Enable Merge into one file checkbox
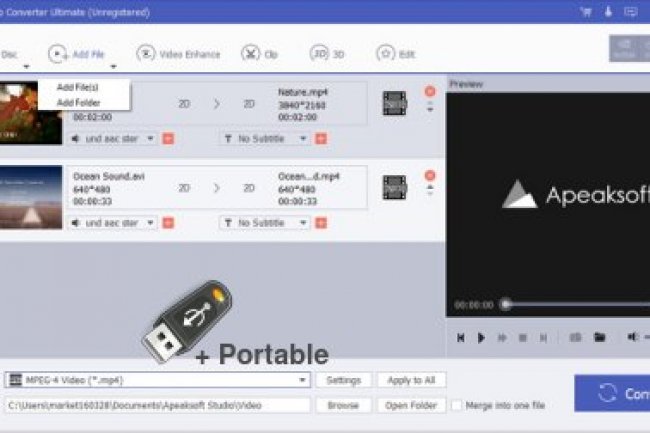The image size is (650, 433). coord(457,405)
